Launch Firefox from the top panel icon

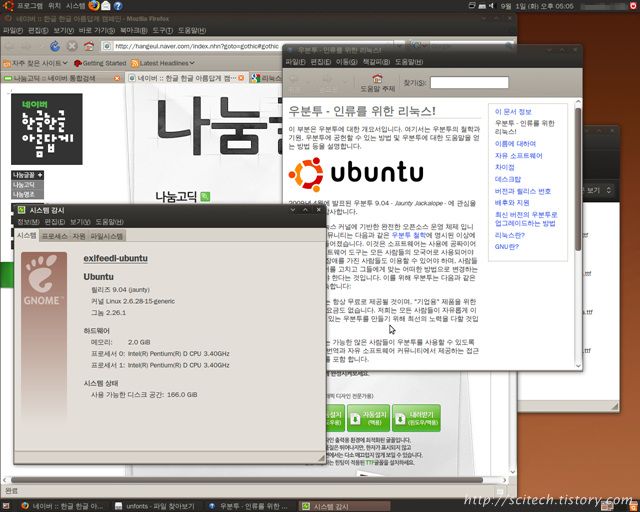[x=94, y=5]
